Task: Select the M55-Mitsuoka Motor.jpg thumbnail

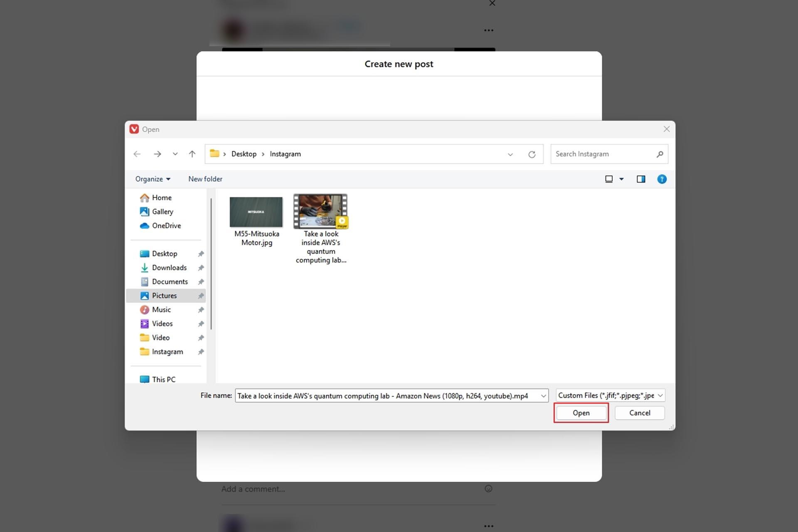Action: coord(256,212)
